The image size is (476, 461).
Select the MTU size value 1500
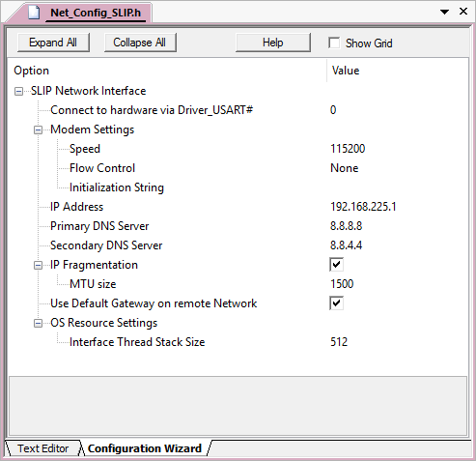coord(342,284)
